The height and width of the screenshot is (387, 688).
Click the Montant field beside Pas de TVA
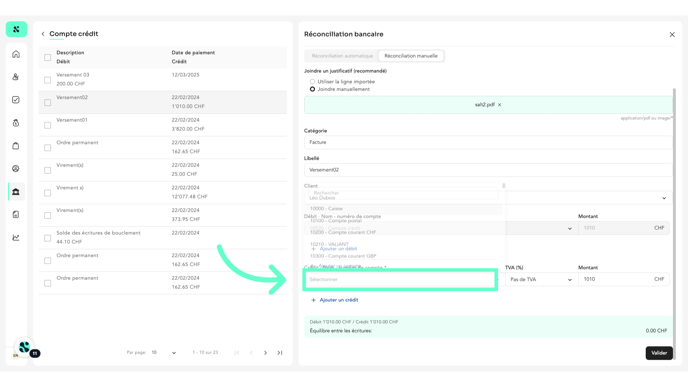(x=624, y=279)
